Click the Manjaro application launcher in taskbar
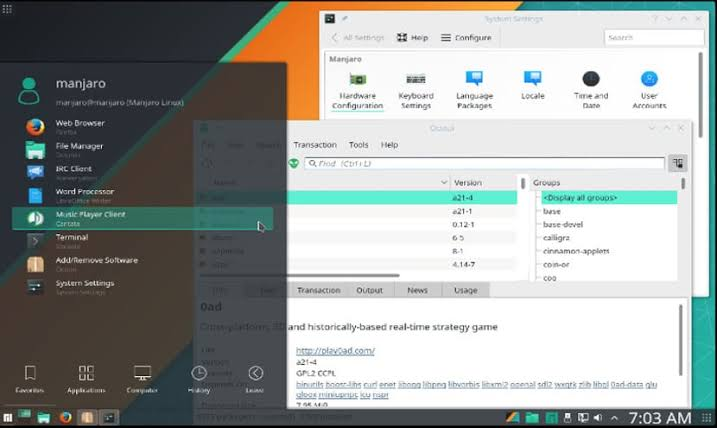This screenshot has width=717, height=428. tap(7, 417)
